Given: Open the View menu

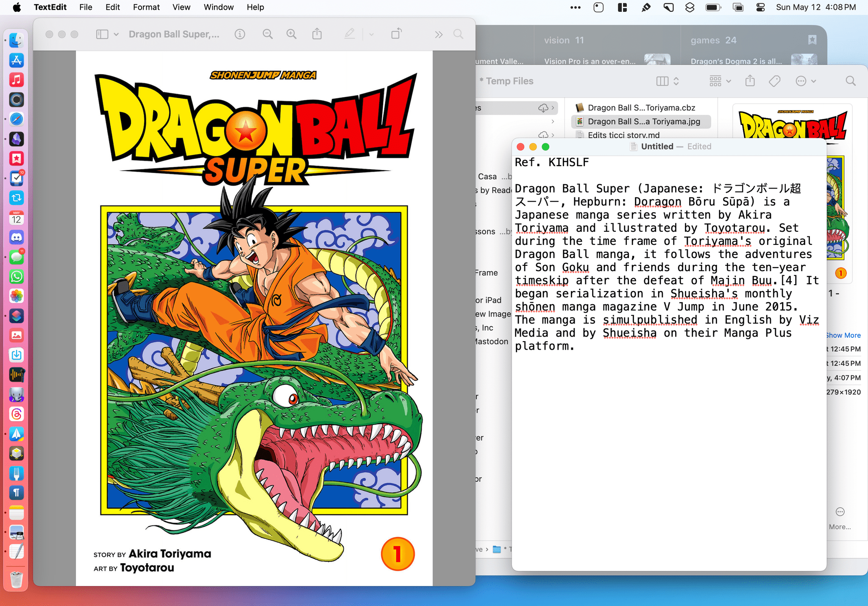Looking at the screenshot, I should pos(181,7).
